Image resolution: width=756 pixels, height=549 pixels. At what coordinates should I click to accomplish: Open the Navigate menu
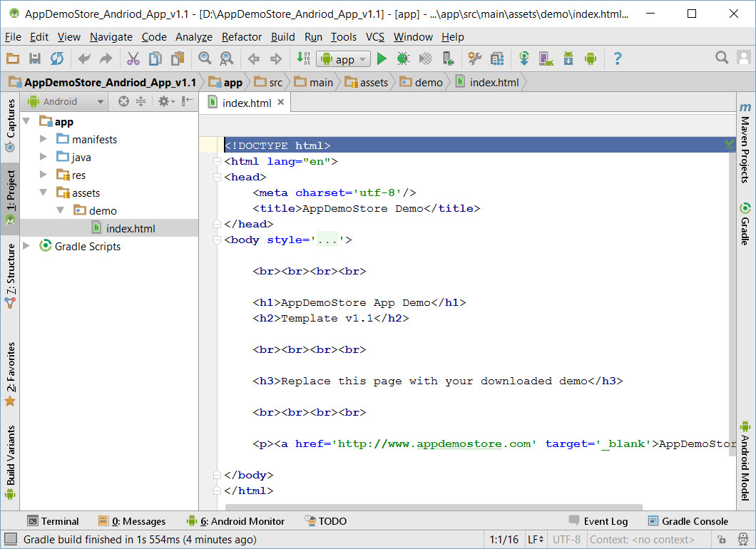coord(111,36)
